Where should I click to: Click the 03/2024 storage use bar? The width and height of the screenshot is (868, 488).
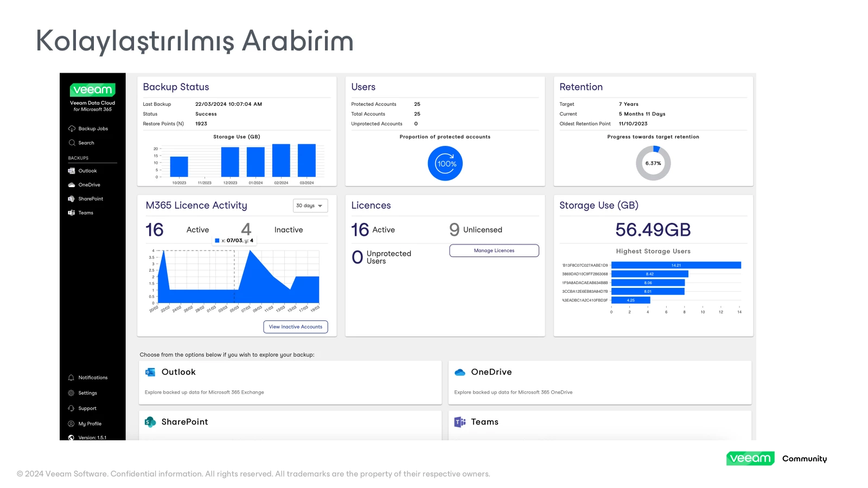[x=307, y=160]
